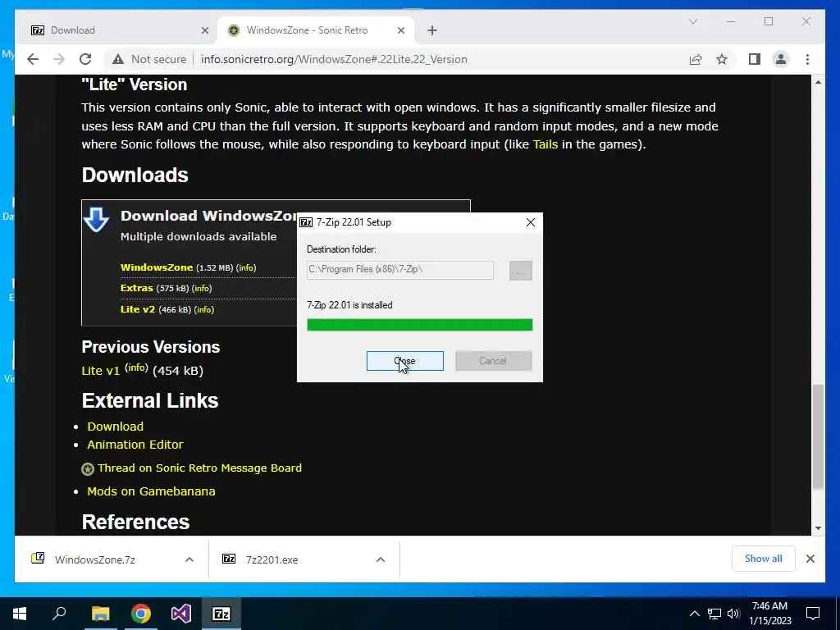Click the vertical scrollbar thumb
The height and width of the screenshot is (630, 840).
(818, 436)
